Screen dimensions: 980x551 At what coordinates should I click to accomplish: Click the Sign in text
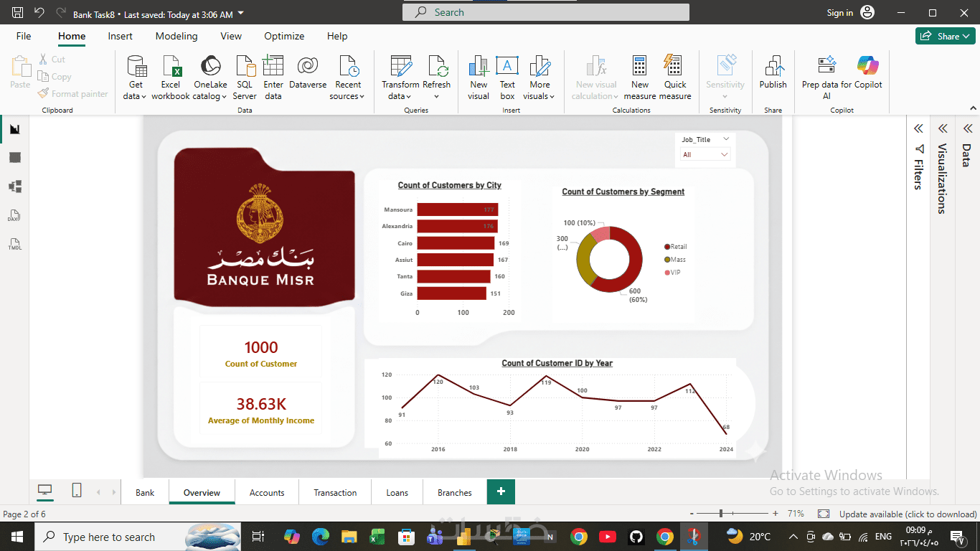(840, 13)
